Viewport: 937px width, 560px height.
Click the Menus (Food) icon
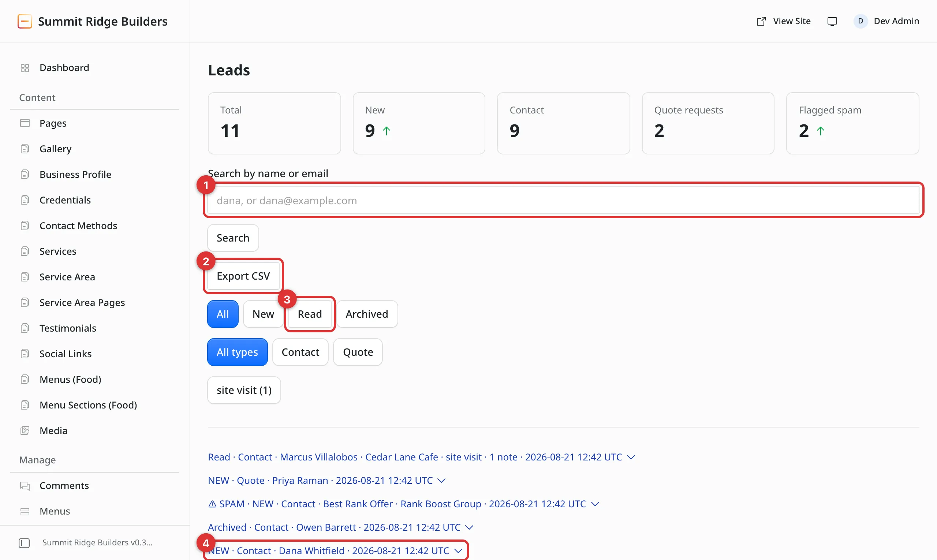25,380
